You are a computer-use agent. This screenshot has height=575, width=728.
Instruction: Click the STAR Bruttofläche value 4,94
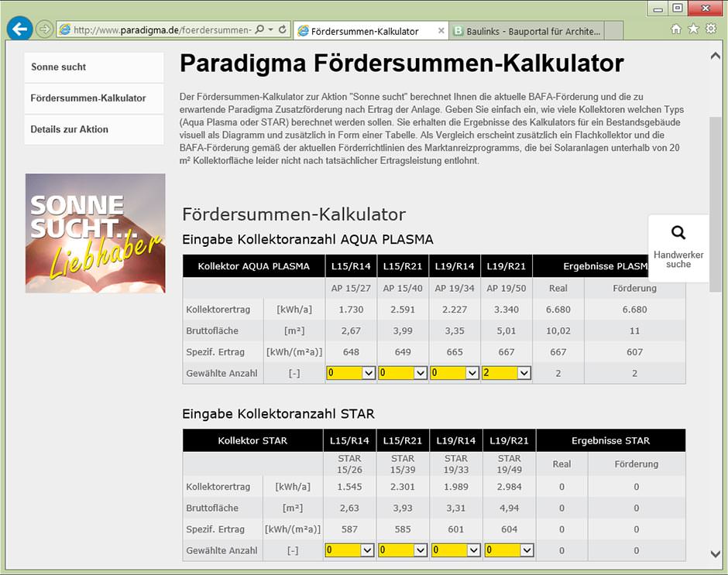[510, 508]
